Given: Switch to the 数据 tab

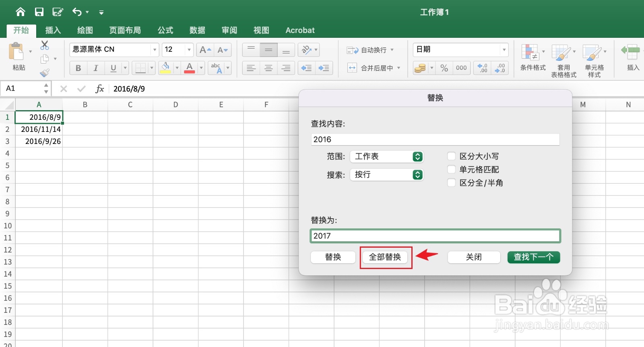Looking at the screenshot, I should coord(197,30).
